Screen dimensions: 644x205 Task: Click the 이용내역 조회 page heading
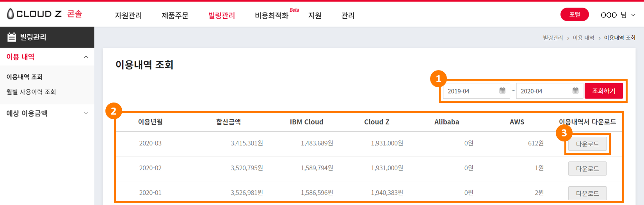(x=144, y=65)
